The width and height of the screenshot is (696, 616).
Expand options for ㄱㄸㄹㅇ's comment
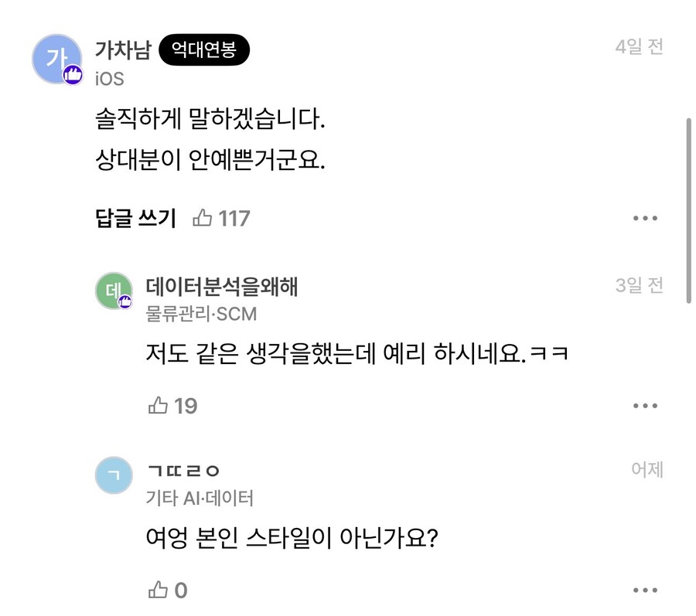point(645,590)
